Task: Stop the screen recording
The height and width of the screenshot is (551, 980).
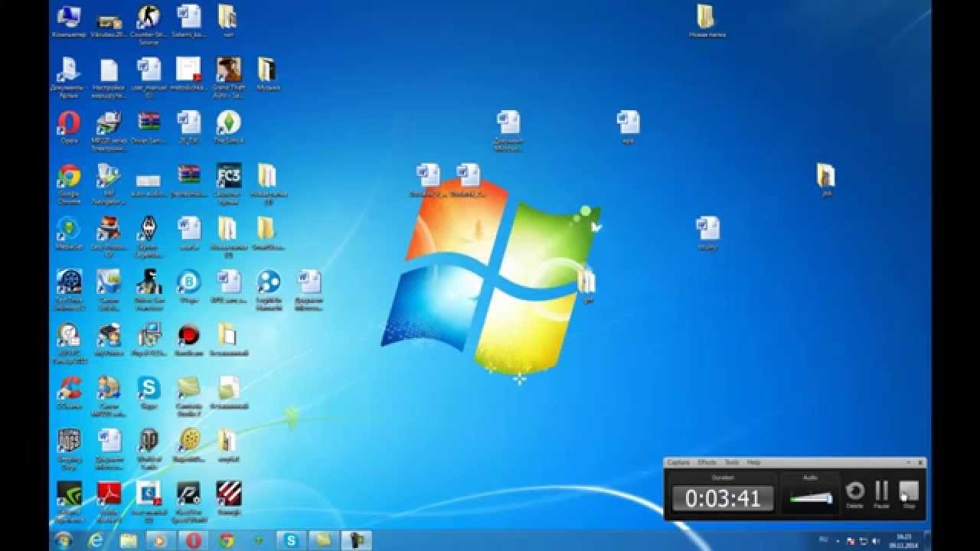Action: pos(909,494)
